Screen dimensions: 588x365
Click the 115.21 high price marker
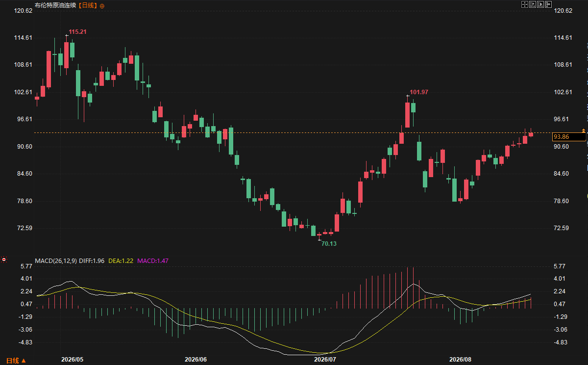(77, 32)
